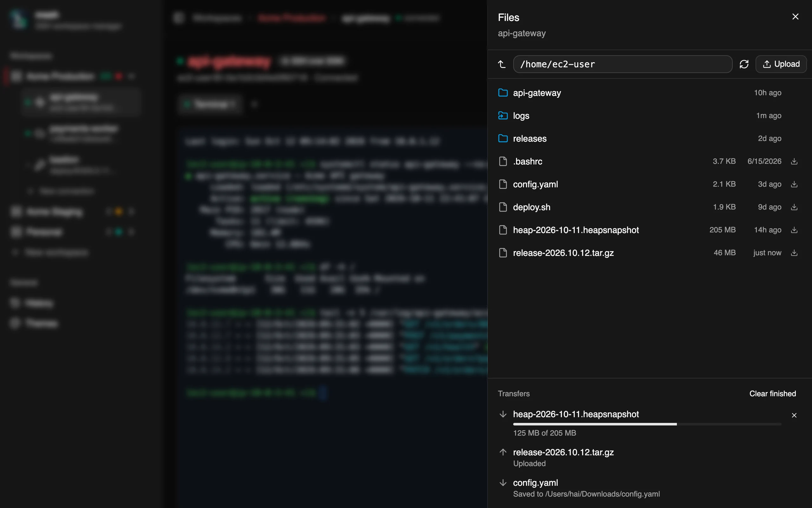Click the release tarball upload arrow icon
This screenshot has width=812, height=508.
pos(503,452)
